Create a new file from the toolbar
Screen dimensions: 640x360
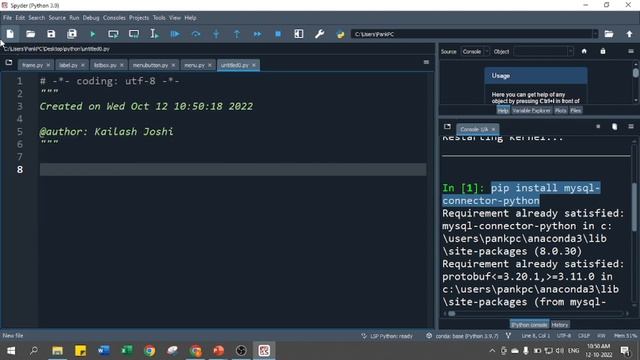point(10,34)
